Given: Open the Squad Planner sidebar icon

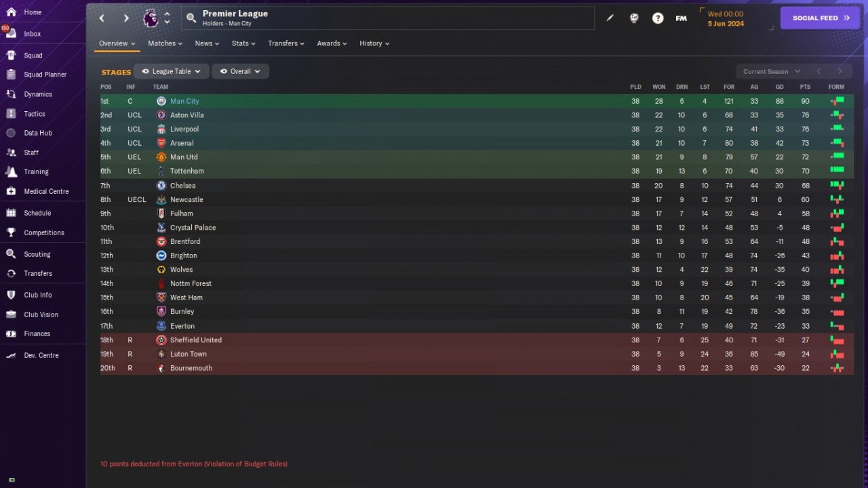Looking at the screenshot, I should pyautogui.click(x=11, y=75).
